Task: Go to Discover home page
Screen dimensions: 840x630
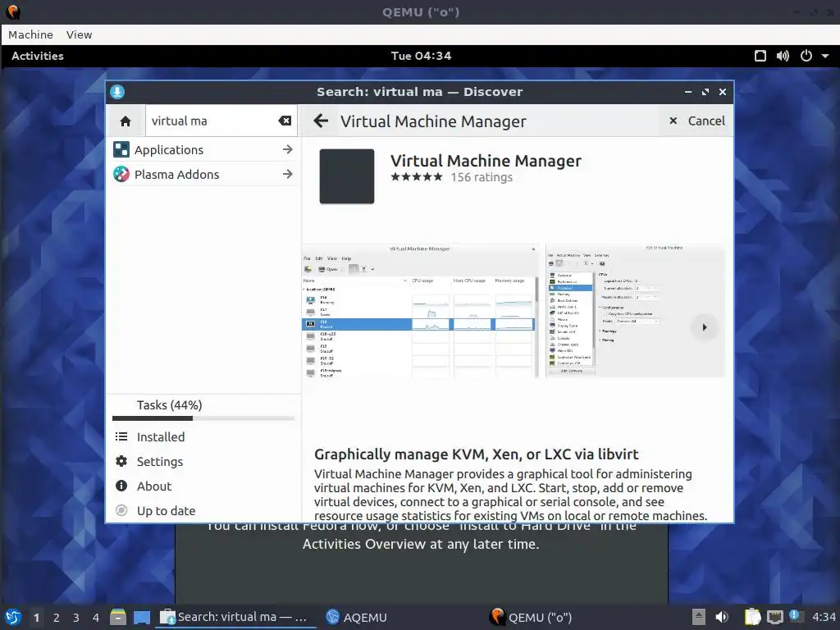Action: (x=126, y=121)
